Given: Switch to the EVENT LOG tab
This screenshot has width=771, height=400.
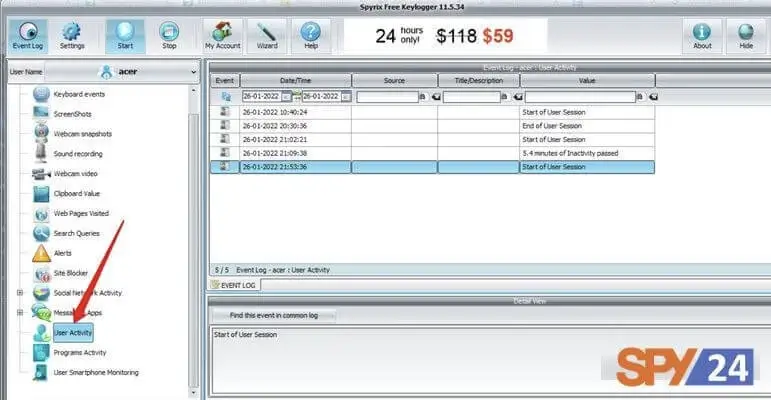Looking at the screenshot, I should (233, 285).
